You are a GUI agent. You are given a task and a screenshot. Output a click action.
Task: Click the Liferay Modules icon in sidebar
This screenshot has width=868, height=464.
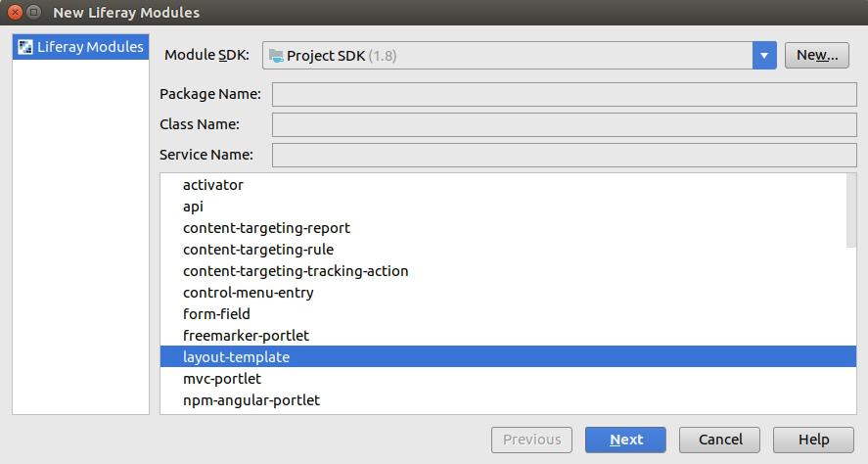click(24, 47)
